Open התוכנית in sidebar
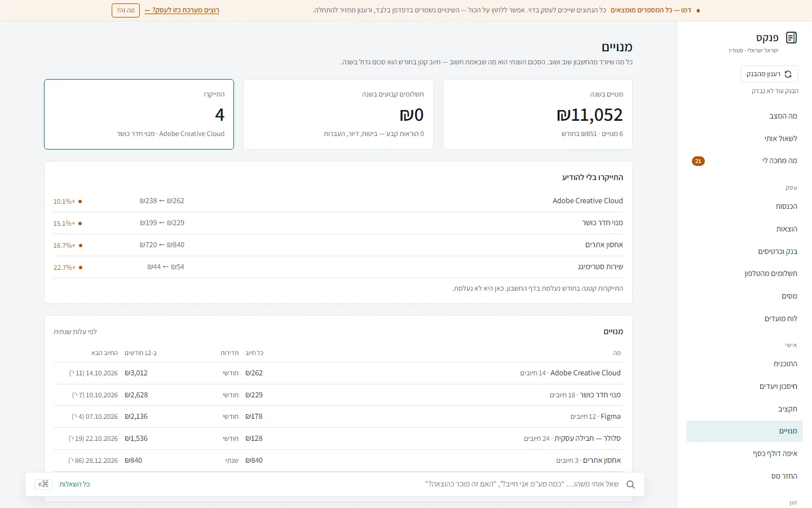The image size is (812, 508). (x=744, y=364)
